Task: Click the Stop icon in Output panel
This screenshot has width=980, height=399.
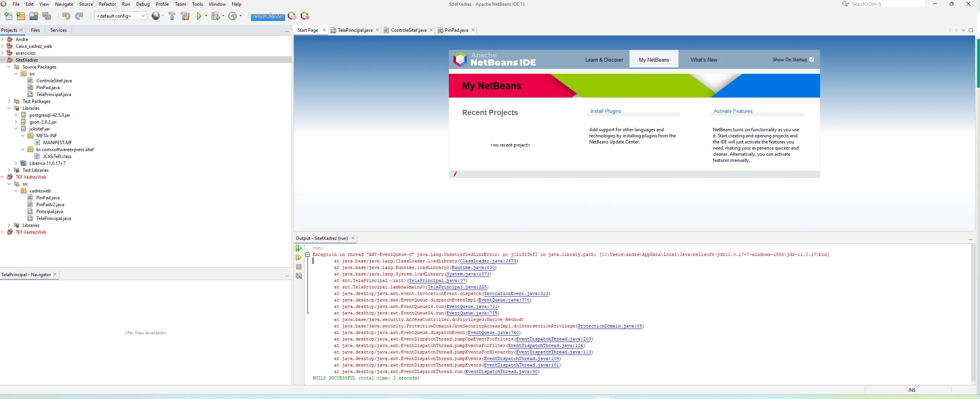Action: 299,267
